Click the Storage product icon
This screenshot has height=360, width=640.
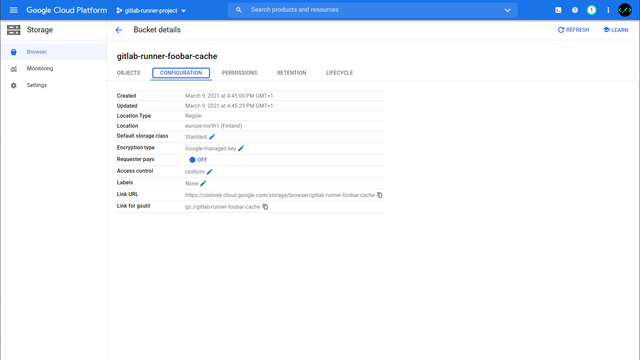13,30
